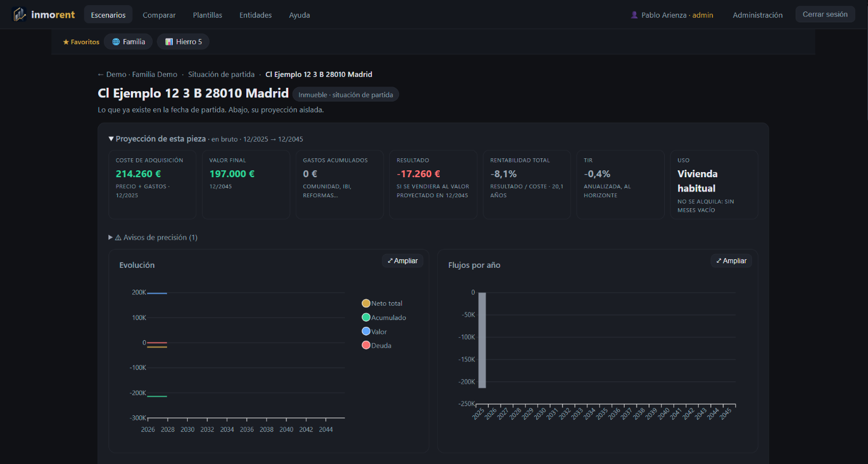The image size is (868, 464).
Task: Click the Cerrar sesión button
Action: pos(825,14)
